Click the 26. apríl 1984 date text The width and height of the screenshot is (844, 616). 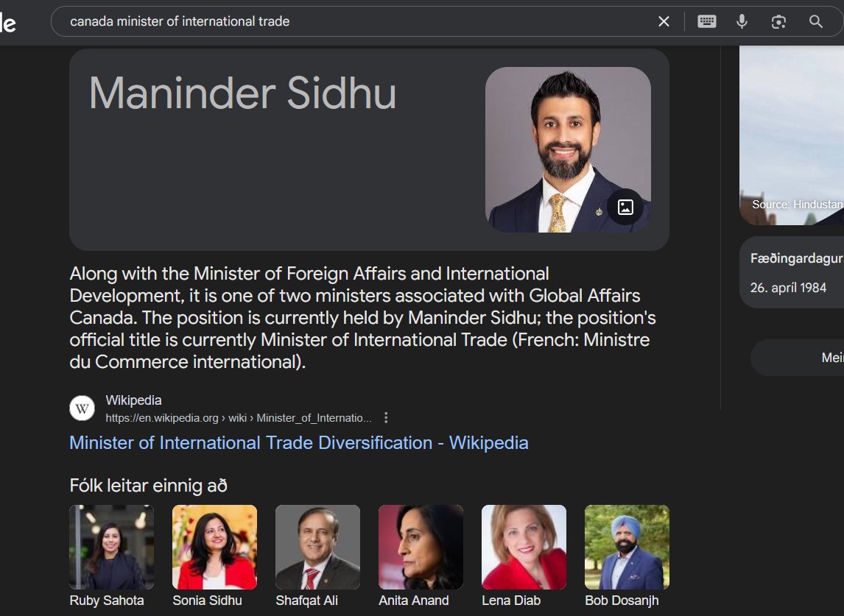(x=788, y=288)
